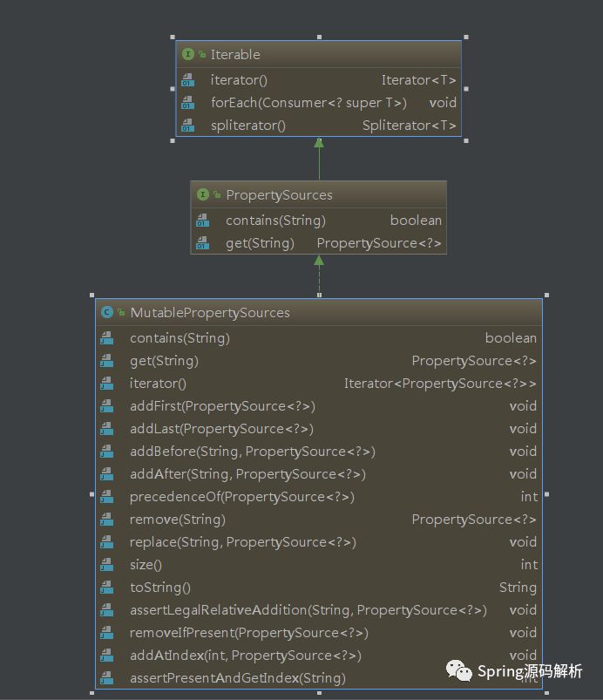Select assertLegalRelativeAddition(String, PropertySource<?>) method
The width and height of the screenshot is (603, 700).
tap(308, 610)
